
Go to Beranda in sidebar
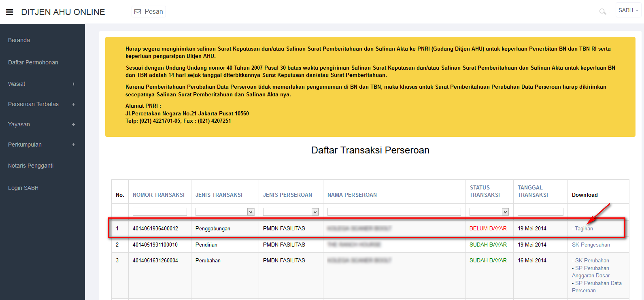pyautogui.click(x=19, y=40)
